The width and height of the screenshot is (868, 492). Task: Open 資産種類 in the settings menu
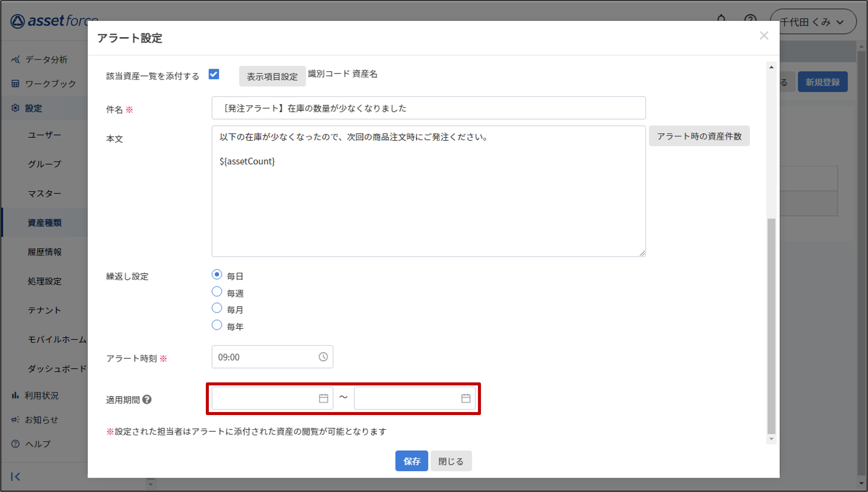[x=45, y=223]
